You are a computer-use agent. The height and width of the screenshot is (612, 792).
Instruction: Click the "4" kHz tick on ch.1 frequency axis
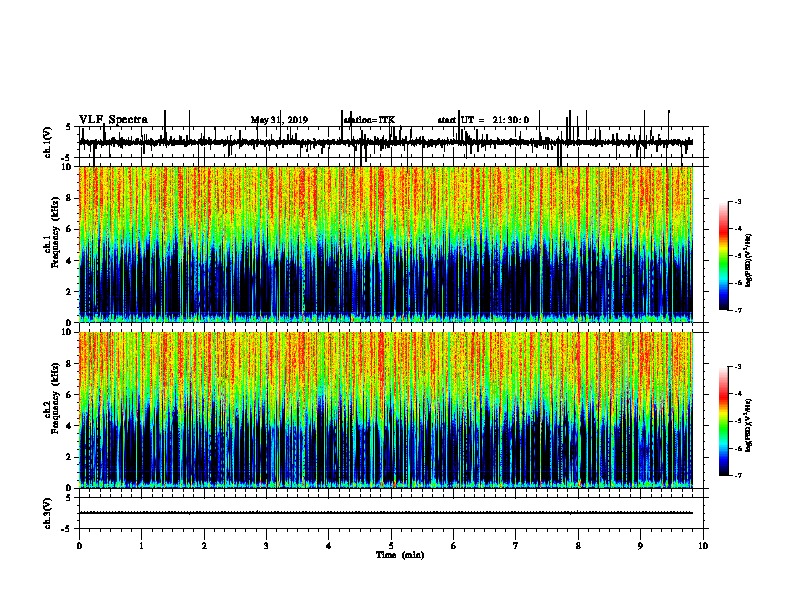tap(71, 261)
